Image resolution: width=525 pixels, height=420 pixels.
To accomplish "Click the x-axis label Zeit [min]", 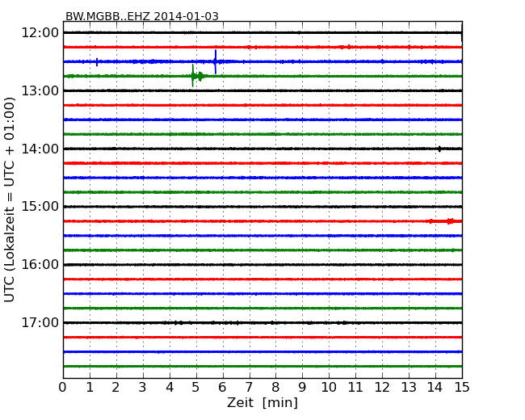I will (262, 402).
